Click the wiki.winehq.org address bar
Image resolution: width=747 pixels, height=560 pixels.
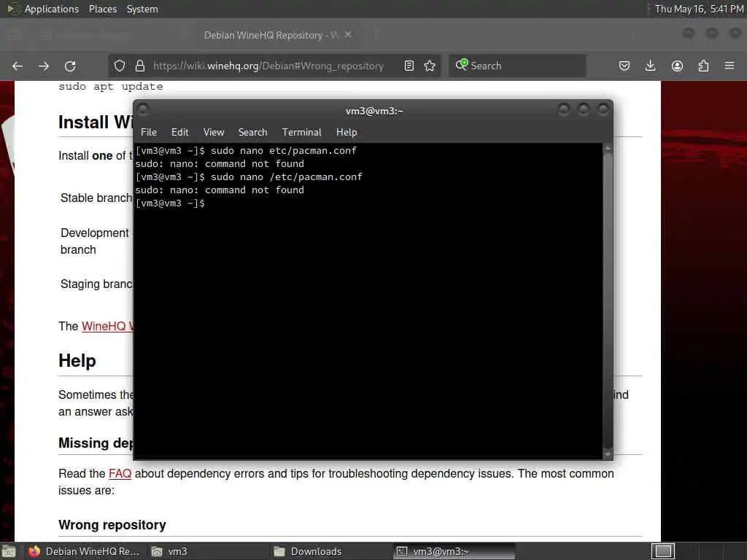point(268,66)
